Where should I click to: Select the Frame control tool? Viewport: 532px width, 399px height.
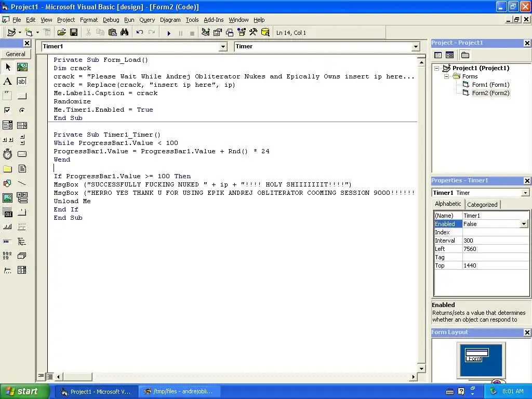7,96
